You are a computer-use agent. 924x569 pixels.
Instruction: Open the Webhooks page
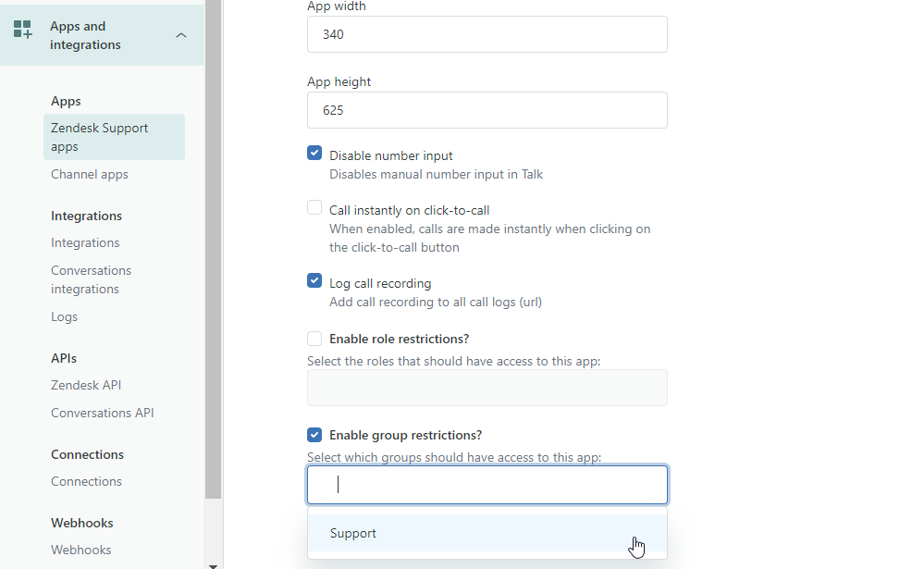click(80, 550)
